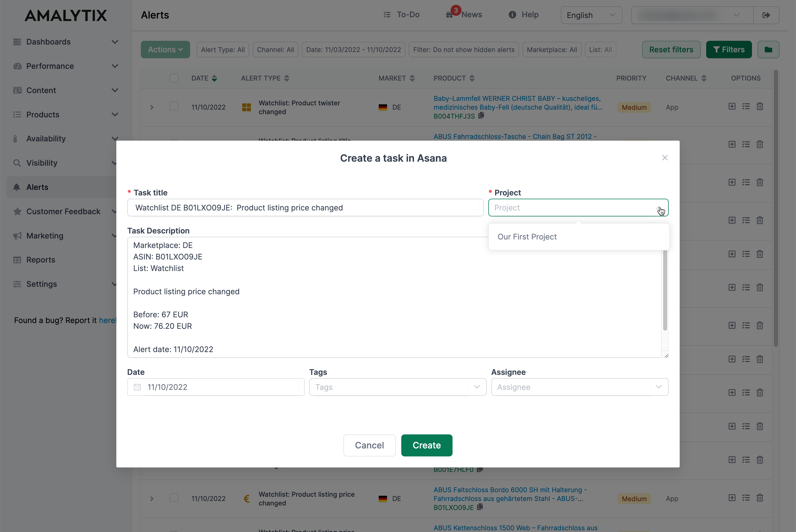Edit the Task title input field

coord(305,208)
